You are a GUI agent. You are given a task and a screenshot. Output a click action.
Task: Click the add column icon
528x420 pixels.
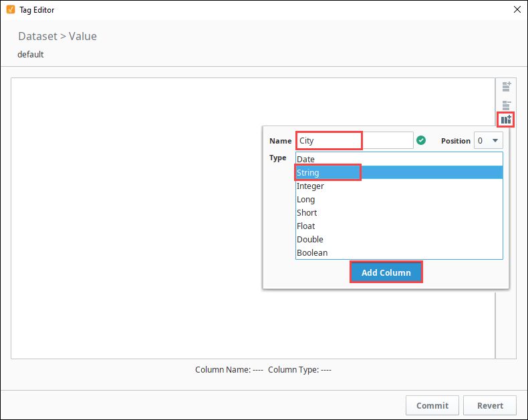[506, 120]
